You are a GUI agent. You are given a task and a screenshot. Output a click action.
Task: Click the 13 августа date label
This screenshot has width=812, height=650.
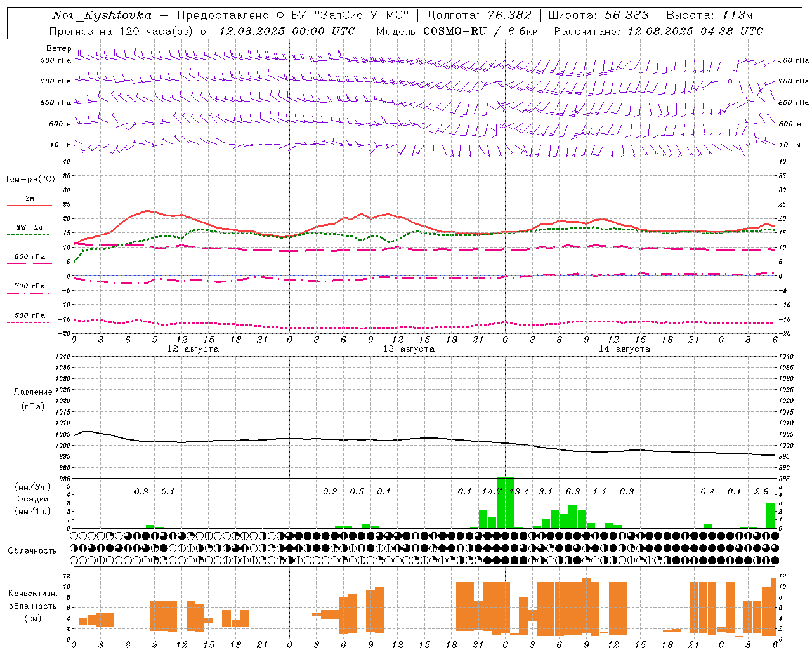click(409, 349)
